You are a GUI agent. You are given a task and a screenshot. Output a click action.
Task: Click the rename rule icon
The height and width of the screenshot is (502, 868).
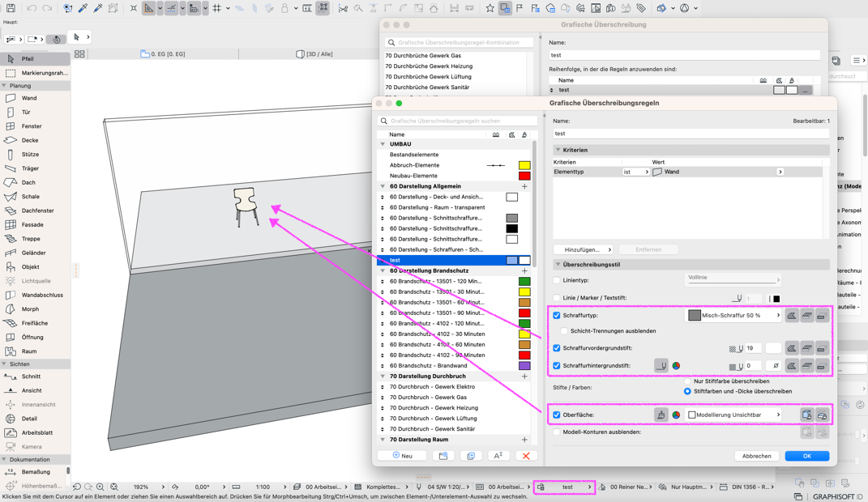498,456
